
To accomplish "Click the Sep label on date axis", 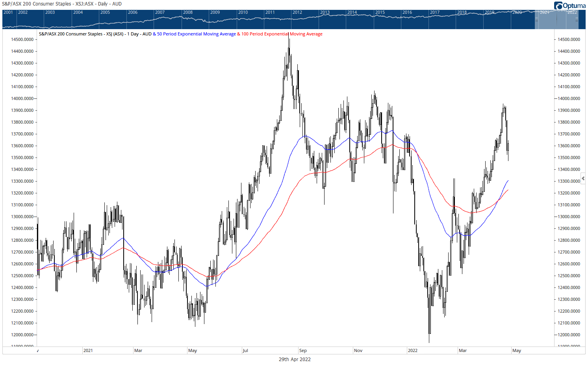I will point(303,350).
